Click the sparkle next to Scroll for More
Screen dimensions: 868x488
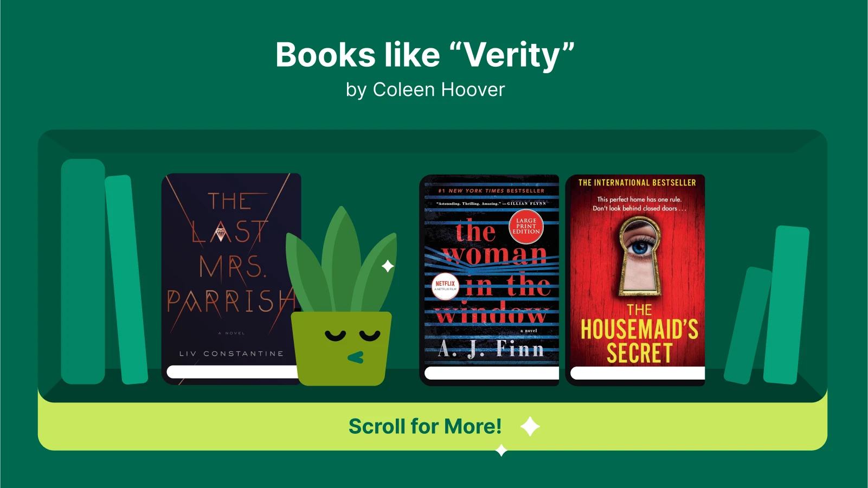pyautogui.click(x=530, y=427)
